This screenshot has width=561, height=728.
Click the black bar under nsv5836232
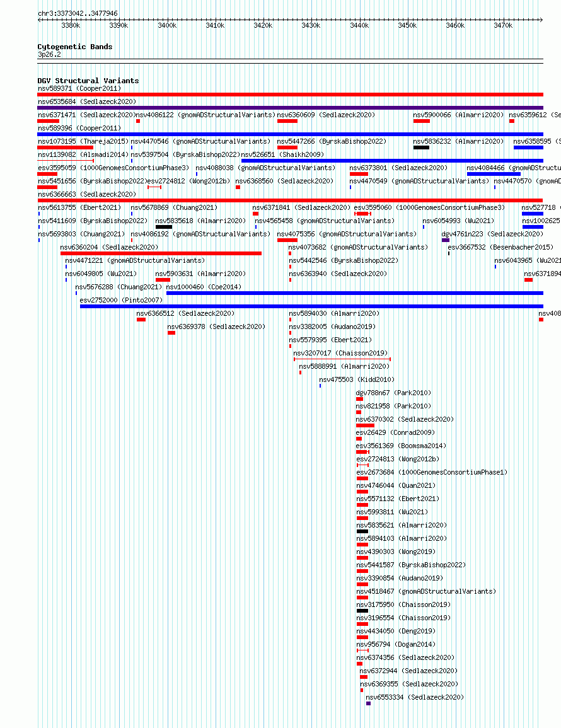[x=421, y=147]
